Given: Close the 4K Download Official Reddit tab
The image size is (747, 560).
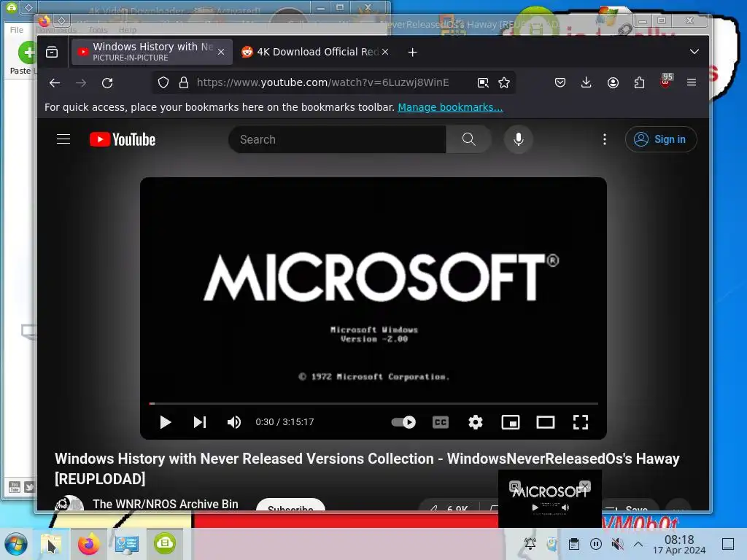Looking at the screenshot, I should 385,52.
